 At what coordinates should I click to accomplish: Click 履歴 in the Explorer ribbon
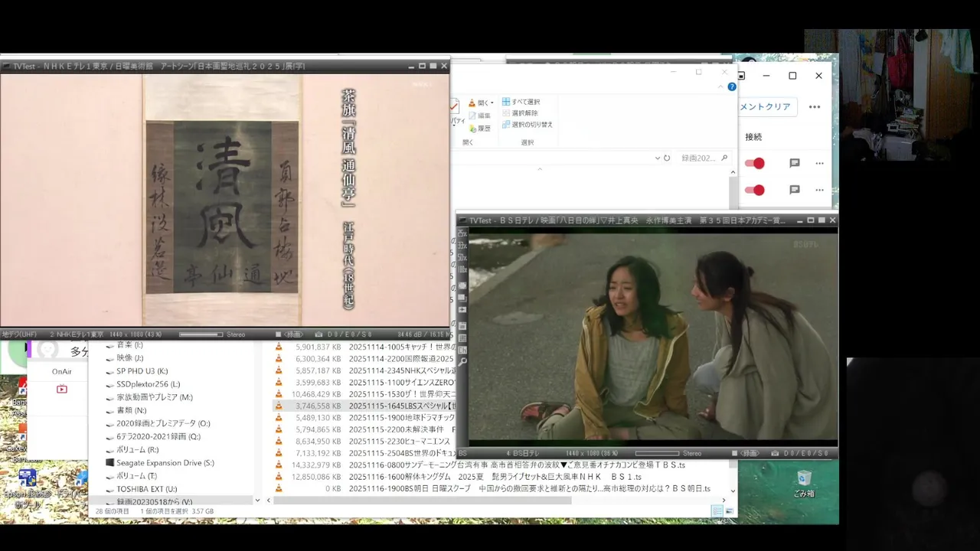pos(479,129)
